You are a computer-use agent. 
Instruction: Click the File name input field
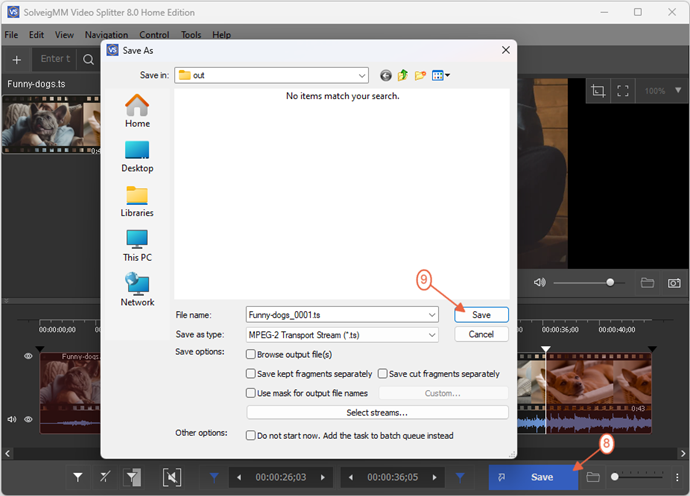tap(342, 315)
